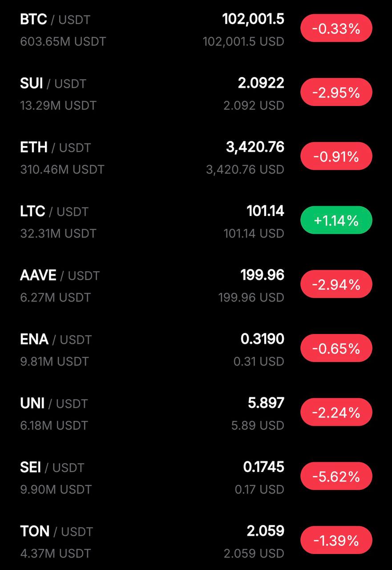
Task: Tap AAVE's -2.94% change badge
Action: point(336,284)
